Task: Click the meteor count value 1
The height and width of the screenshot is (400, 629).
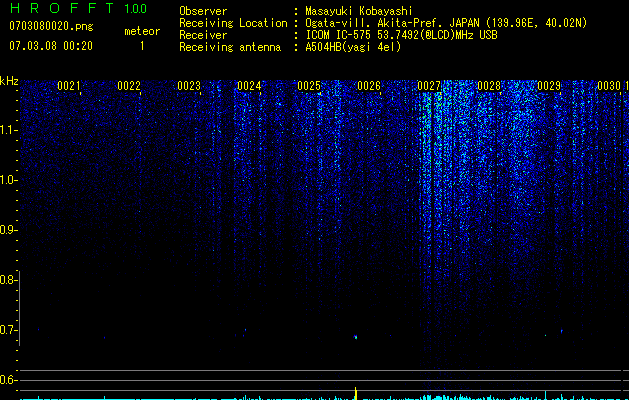Action: [142, 46]
